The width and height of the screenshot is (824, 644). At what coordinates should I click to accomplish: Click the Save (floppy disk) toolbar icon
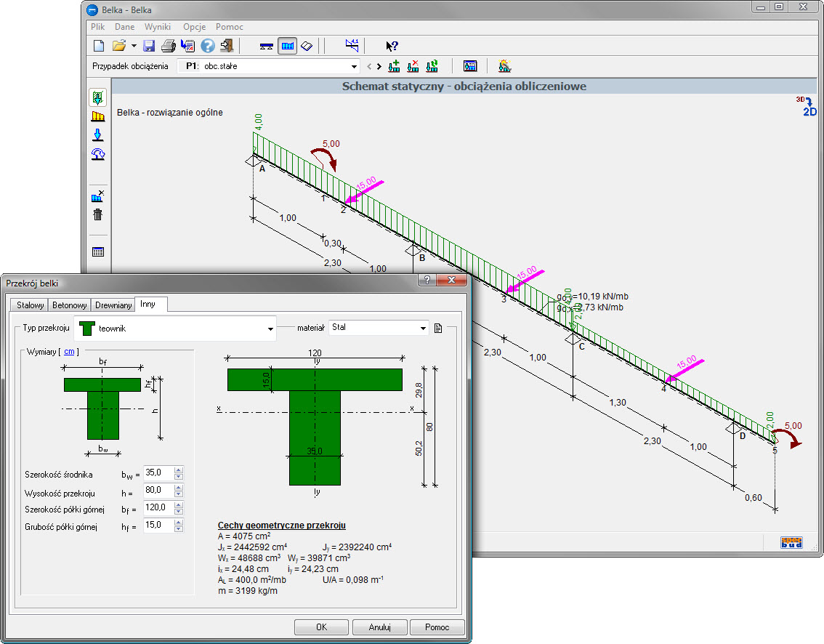coord(149,46)
